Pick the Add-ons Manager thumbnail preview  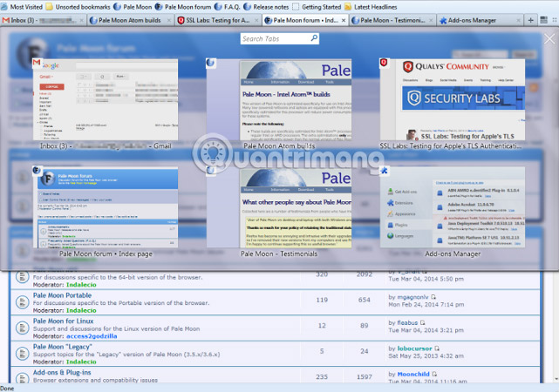(452, 206)
